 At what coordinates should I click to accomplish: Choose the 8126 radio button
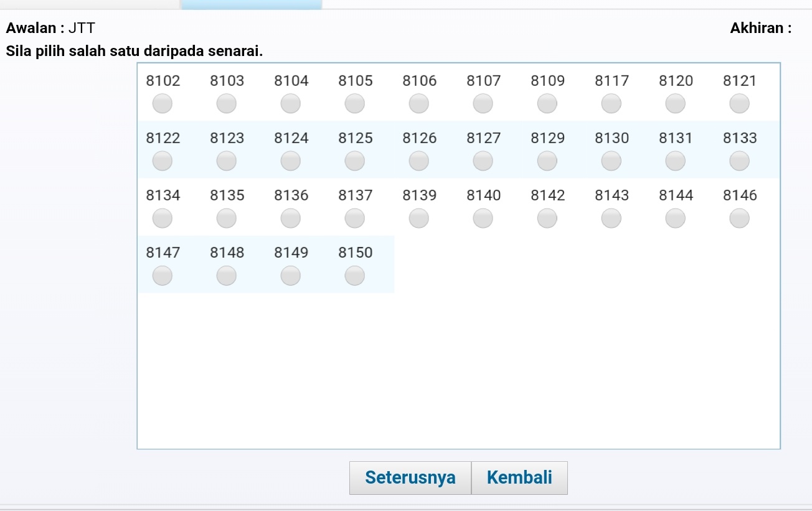click(418, 161)
